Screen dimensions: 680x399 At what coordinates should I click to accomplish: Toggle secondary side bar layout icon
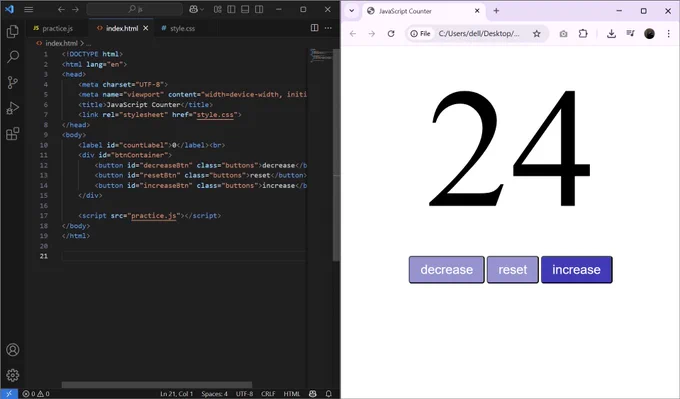pyautogui.click(x=259, y=9)
